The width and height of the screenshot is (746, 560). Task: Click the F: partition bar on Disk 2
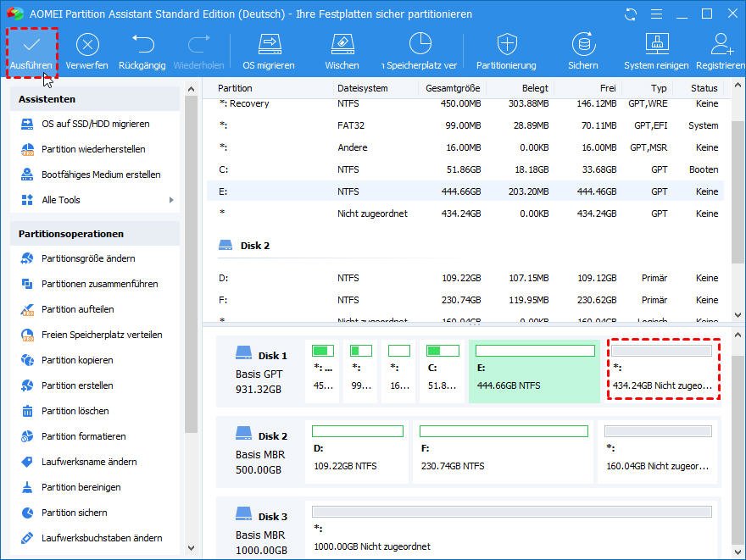point(504,450)
